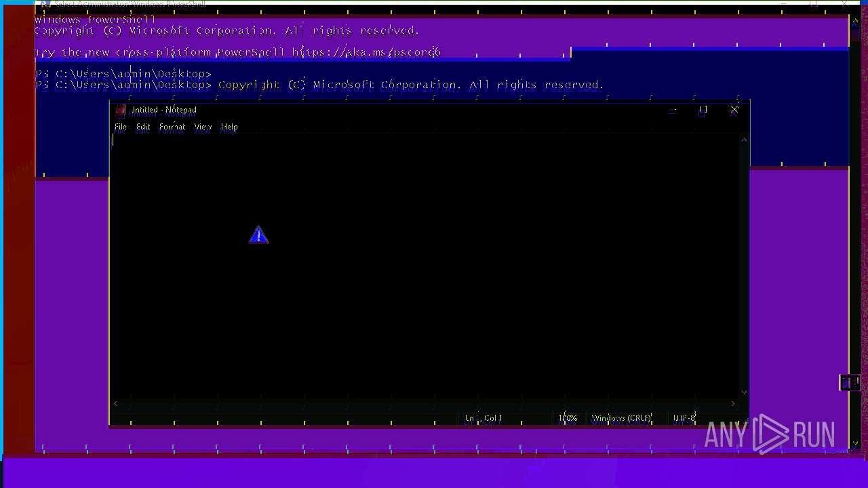This screenshot has width=868, height=488.
Task: Open the Notepad File menu
Action: pyautogui.click(x=121, y=127)
